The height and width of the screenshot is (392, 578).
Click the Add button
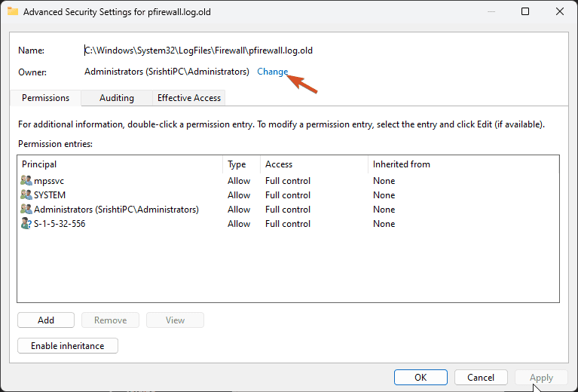click(46, 320)
